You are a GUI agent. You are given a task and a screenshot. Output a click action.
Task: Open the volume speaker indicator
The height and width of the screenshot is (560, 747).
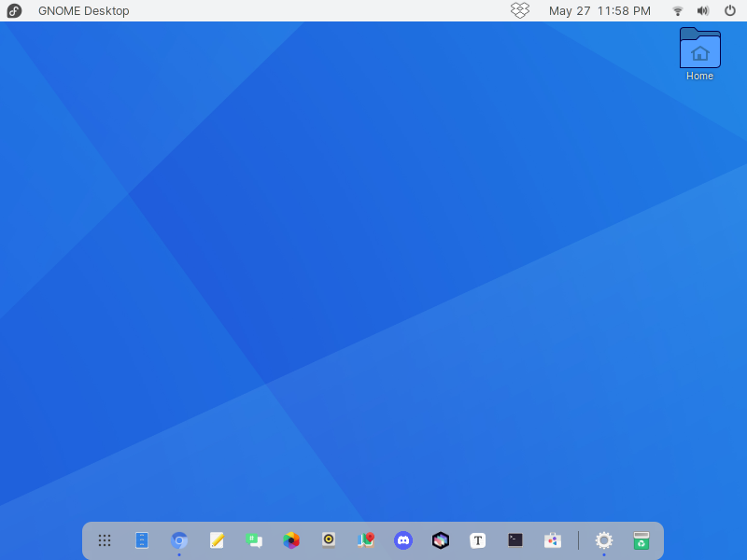point(703,10)
